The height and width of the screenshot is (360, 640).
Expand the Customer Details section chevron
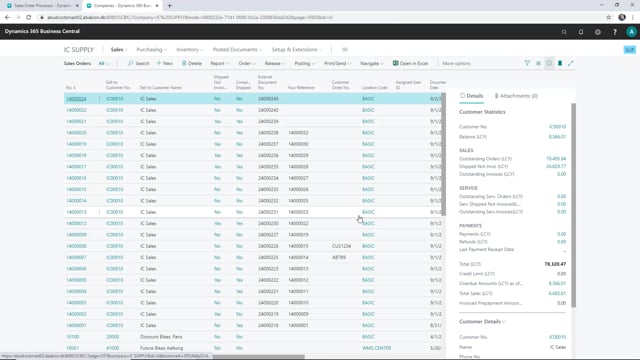504,322
